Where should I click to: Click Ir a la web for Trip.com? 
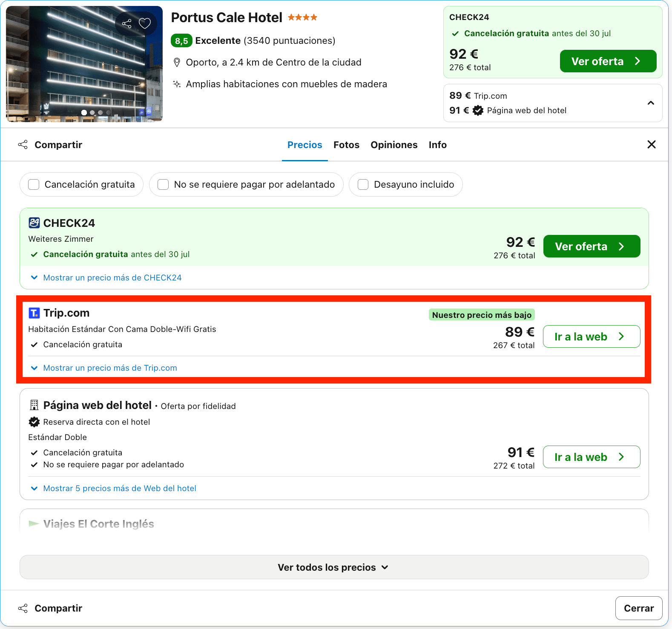coord(592,337)
